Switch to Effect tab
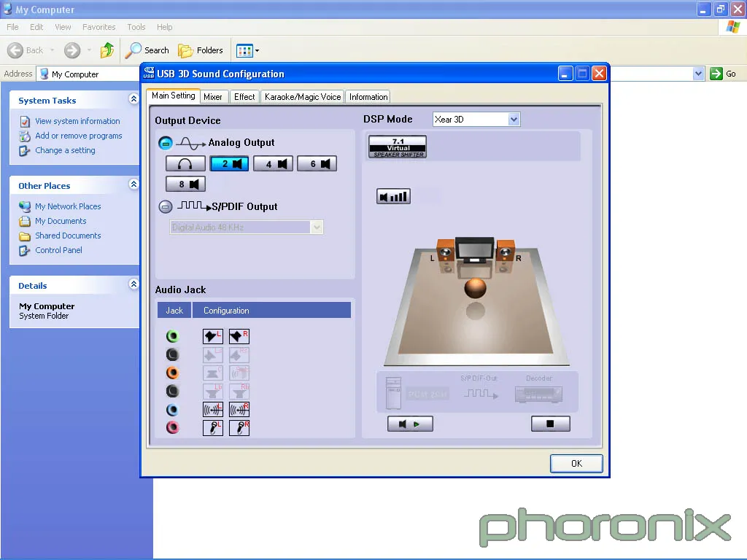This screenshot has height=560, width=747. tap(244, 97)
